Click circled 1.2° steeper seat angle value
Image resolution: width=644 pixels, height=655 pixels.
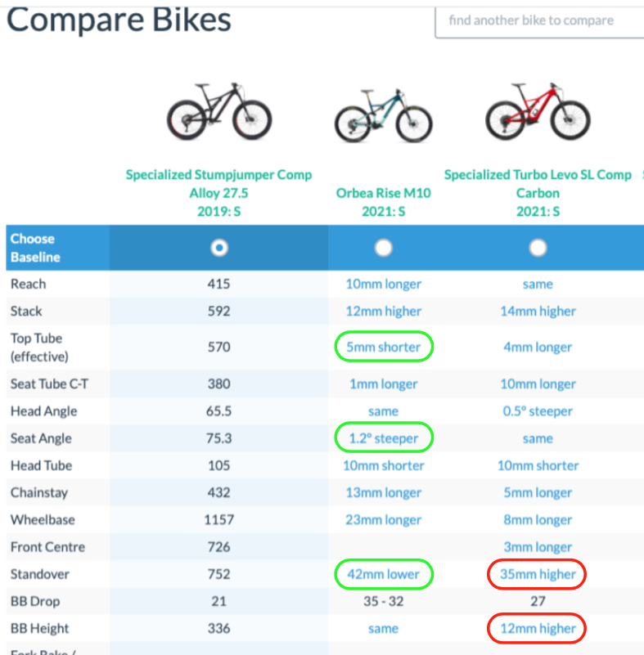(x=383, y=438)
